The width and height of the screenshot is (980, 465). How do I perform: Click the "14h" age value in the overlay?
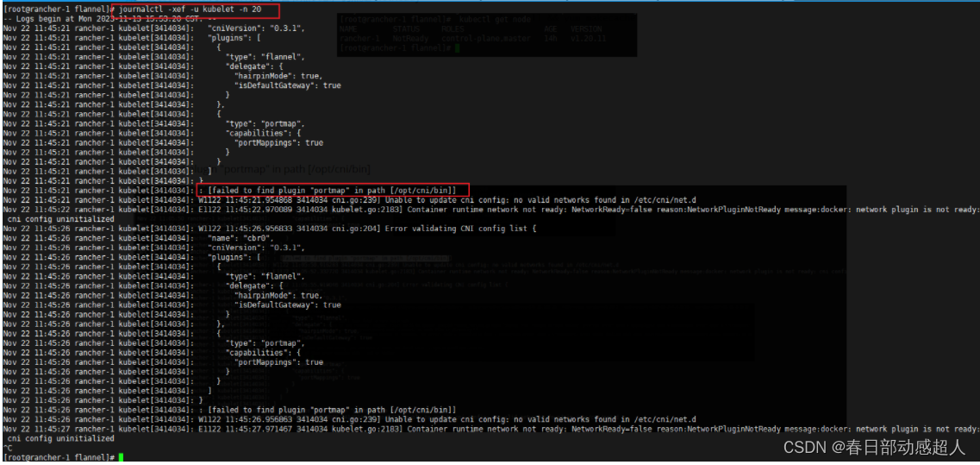(x=550, y=38)
